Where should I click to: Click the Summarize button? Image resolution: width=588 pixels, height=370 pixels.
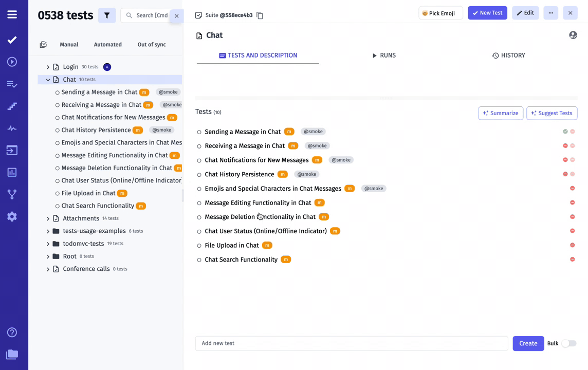point(501,113)
